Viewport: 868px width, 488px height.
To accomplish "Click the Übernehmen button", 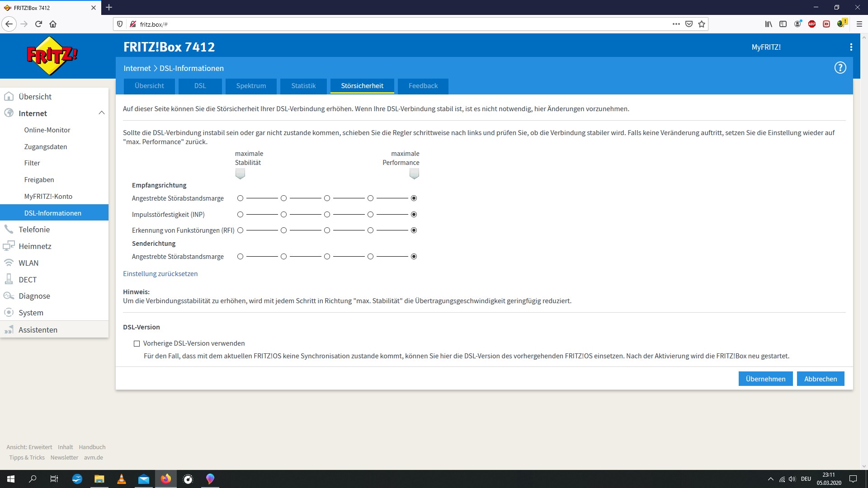I will point(765,378).
